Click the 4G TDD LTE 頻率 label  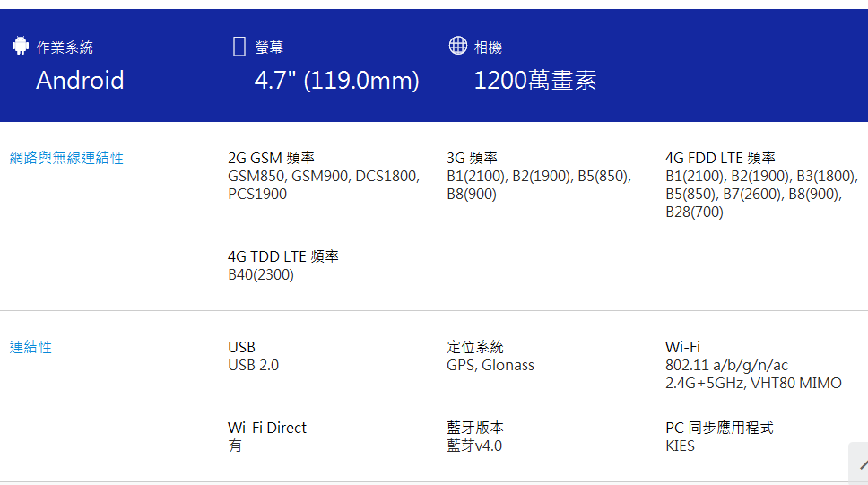point(282,256)
